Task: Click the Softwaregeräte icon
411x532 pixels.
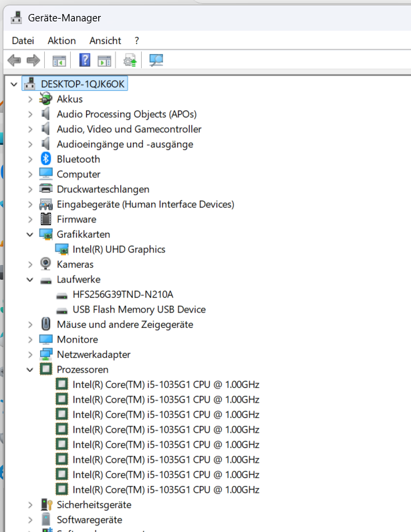Action: coord(46,519)
